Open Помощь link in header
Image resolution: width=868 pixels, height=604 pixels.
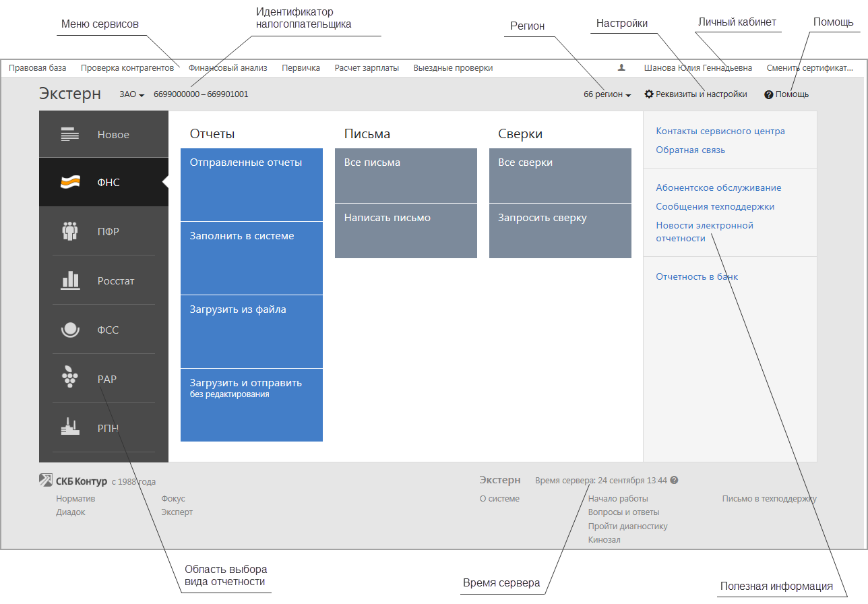pos(792,94)
